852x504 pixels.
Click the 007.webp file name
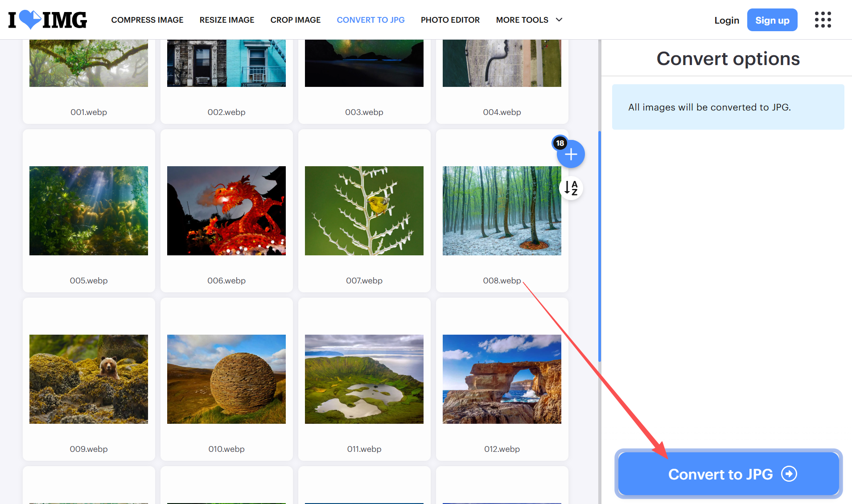click(364, 281)
